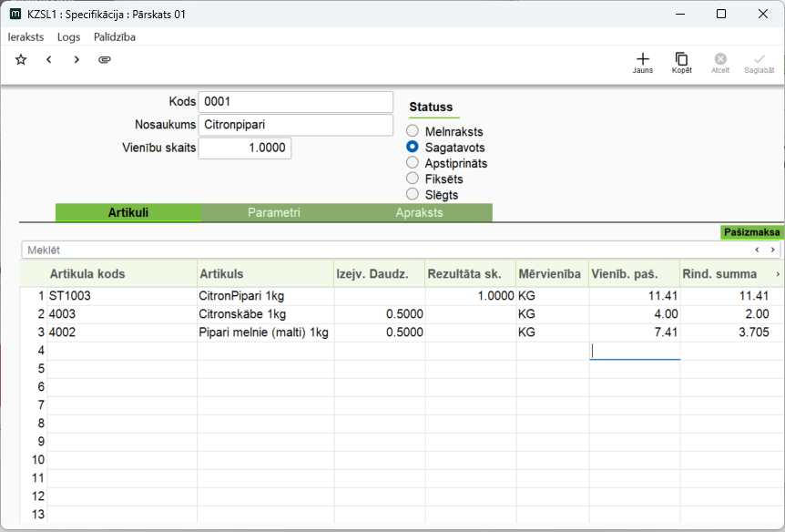785x532 pixels.
Task: Click the Citronskābe 1kg cell
Action: coord(266,314)
